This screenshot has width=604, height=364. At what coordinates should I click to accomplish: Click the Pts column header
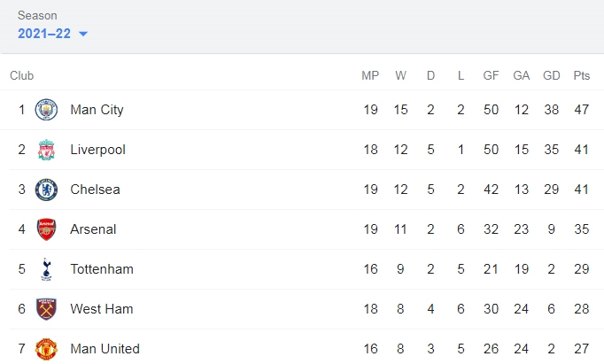(581, 75)
